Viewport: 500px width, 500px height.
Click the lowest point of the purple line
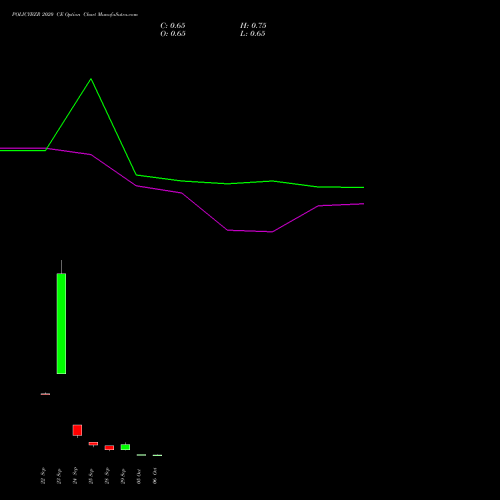[x=272, y=232]
